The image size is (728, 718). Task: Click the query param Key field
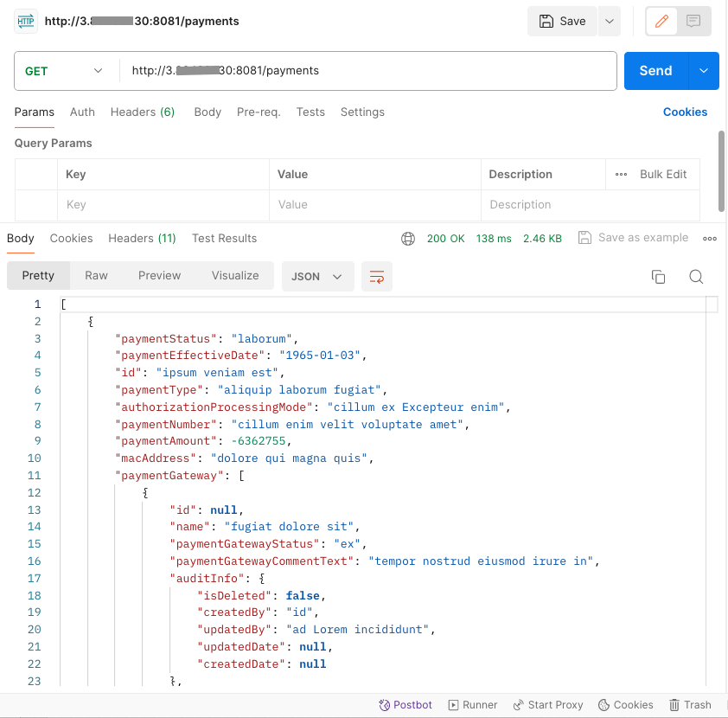click(164, 205)
